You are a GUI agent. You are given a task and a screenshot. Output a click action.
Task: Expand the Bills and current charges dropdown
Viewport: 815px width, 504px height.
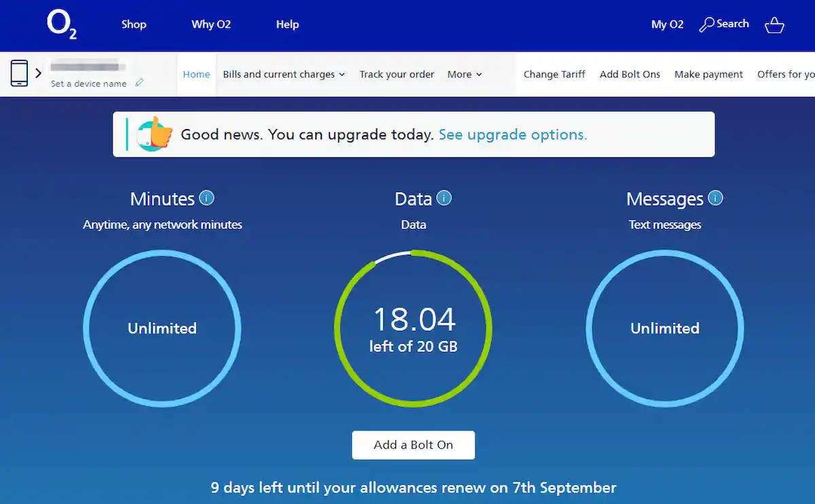coord(283,74)
